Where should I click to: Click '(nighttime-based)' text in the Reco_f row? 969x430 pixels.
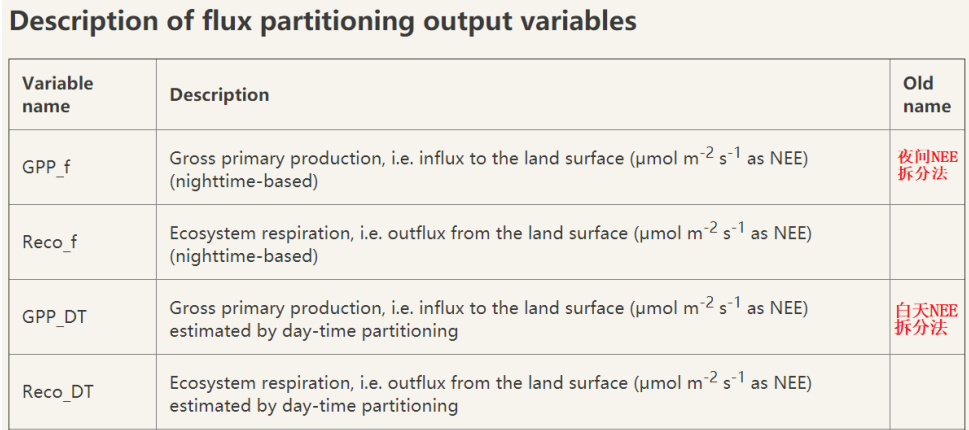point(243,256)
